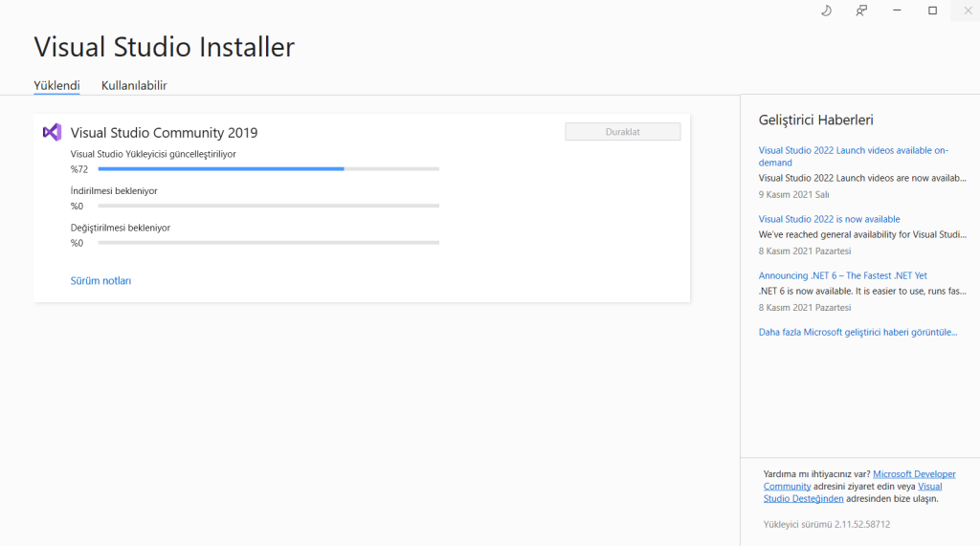Click Daha fazla Microsoft geliştirici haberi link

coord(857,332)
